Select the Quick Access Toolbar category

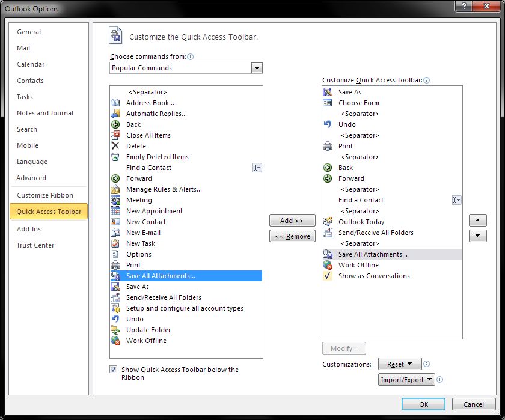tap(49, 212)
